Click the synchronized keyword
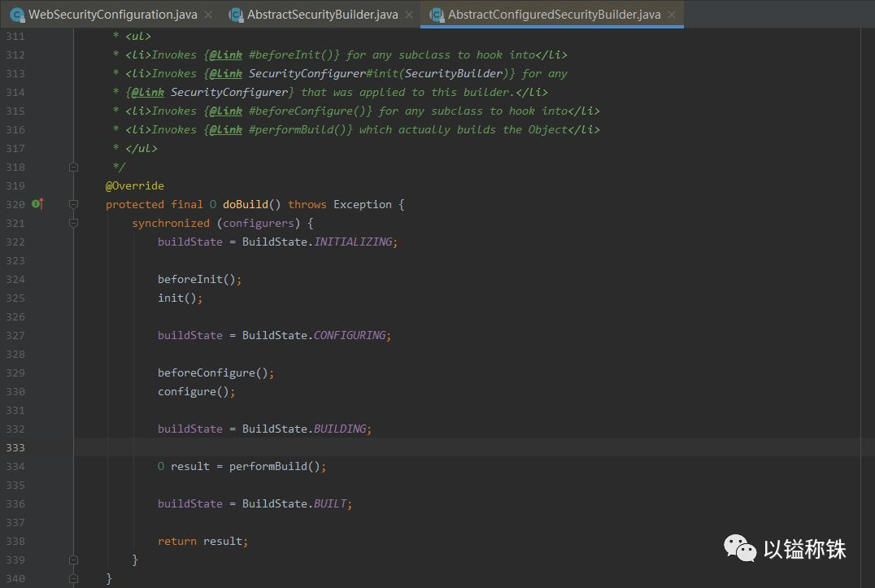Screen dimensions: 875x588 [171, 223]
